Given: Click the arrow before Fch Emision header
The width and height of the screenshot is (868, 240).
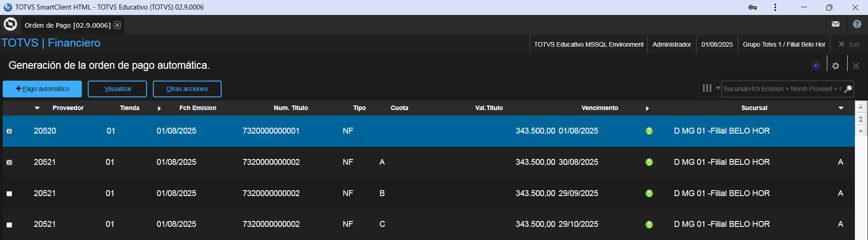Looking at the screenshot, I should (x=159, y=108).
